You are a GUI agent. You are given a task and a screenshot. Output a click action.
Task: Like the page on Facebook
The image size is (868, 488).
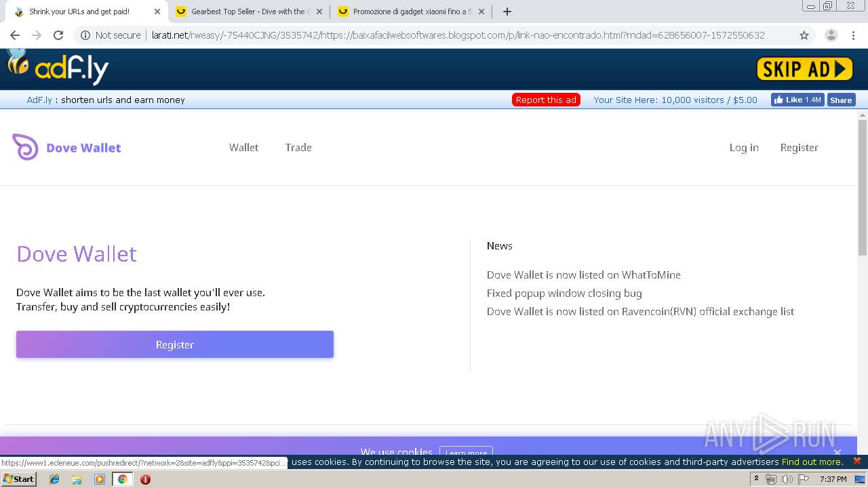pos(797,100)
